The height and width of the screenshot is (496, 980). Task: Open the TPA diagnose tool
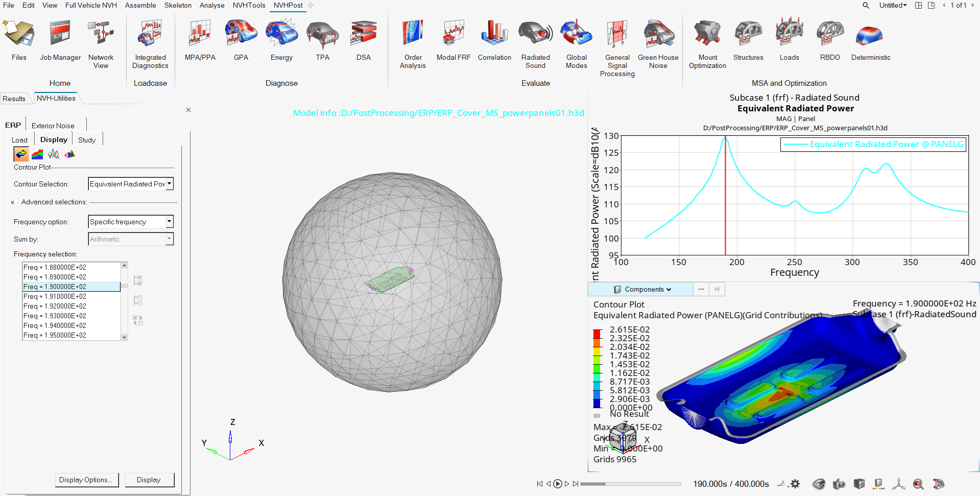point(322,41)
